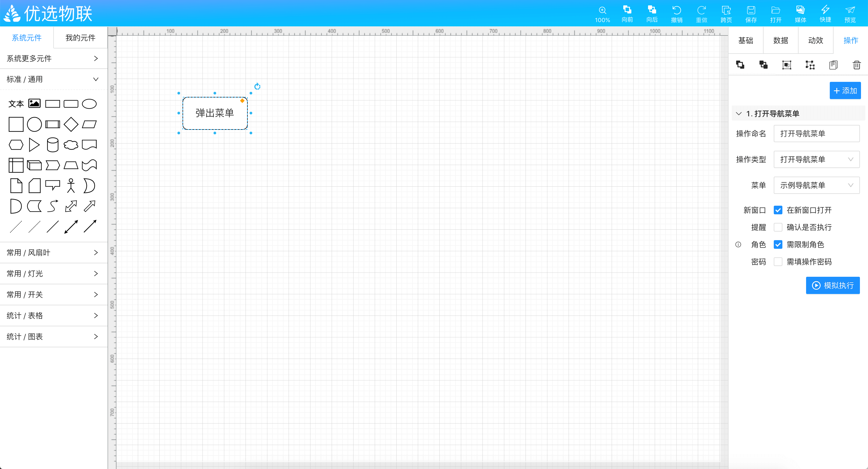Image resolution: width=868 pixels, height=469 pixels.
Task: Save with the 保存 icon
Action: pyautogui.click(x=751, y=14)
